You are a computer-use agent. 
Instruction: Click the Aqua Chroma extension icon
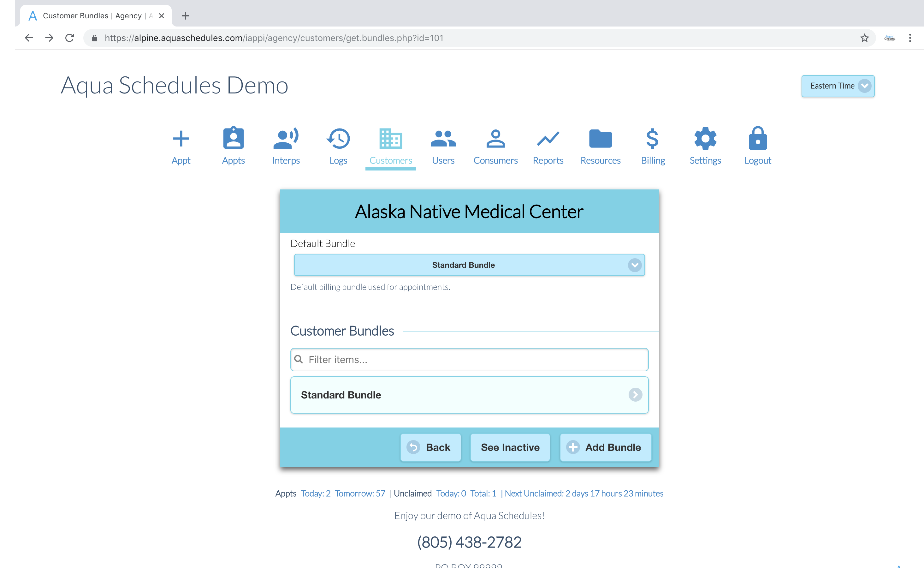pyautogui.click(x=890, y=38)
